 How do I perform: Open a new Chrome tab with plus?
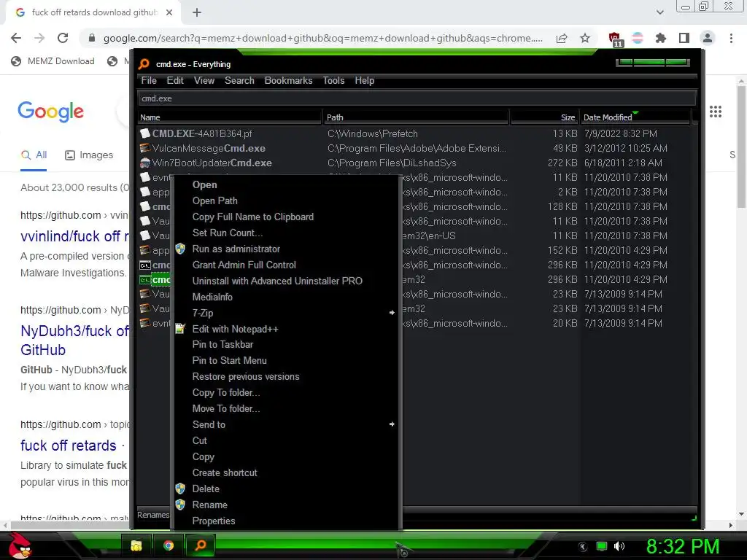pyautogui.click(x=197, y=12)
